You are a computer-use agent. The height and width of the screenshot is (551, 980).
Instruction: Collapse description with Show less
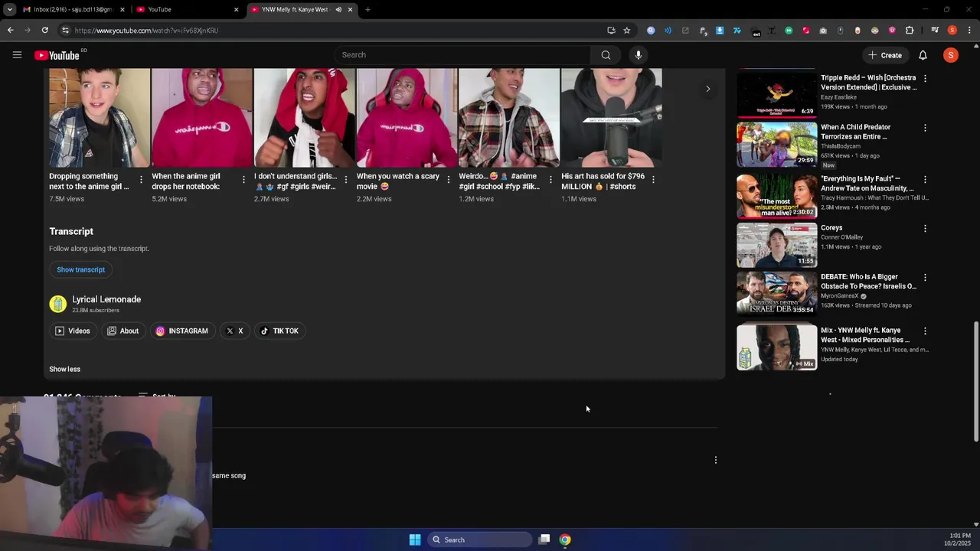pyautogui.click(x=64, y=369)
